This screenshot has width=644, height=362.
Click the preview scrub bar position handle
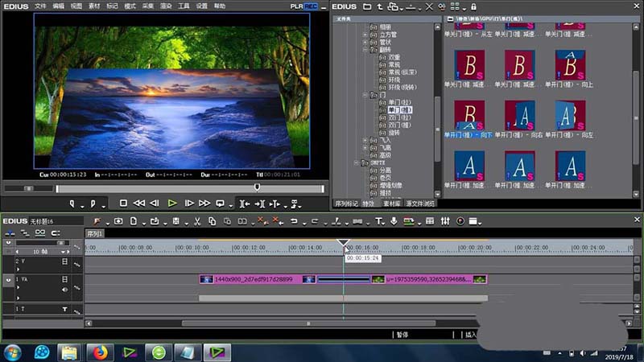(257, 187)
